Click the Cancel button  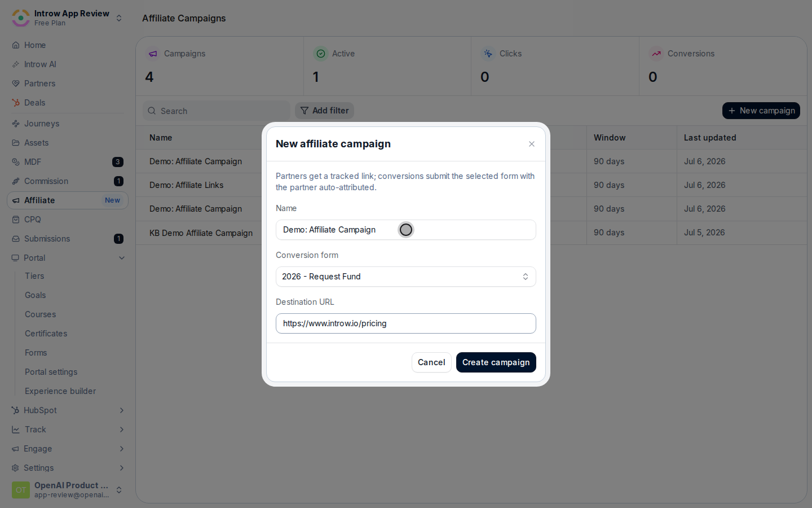click(x=431, y=362)
